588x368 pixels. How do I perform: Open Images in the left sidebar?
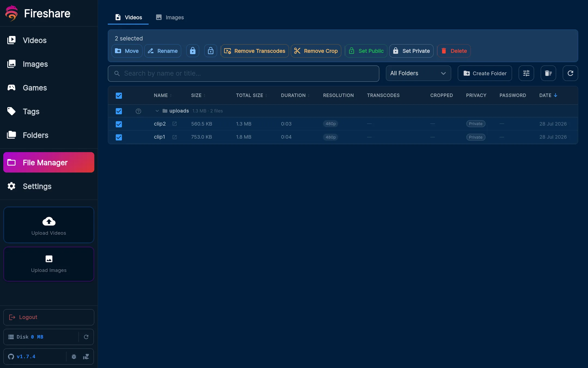pos(49,64)
